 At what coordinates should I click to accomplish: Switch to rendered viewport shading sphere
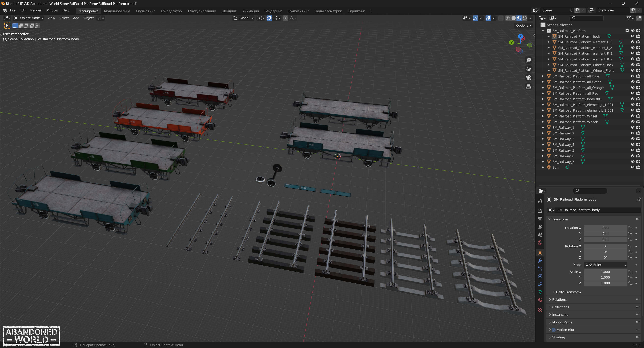tap(524, 18)
